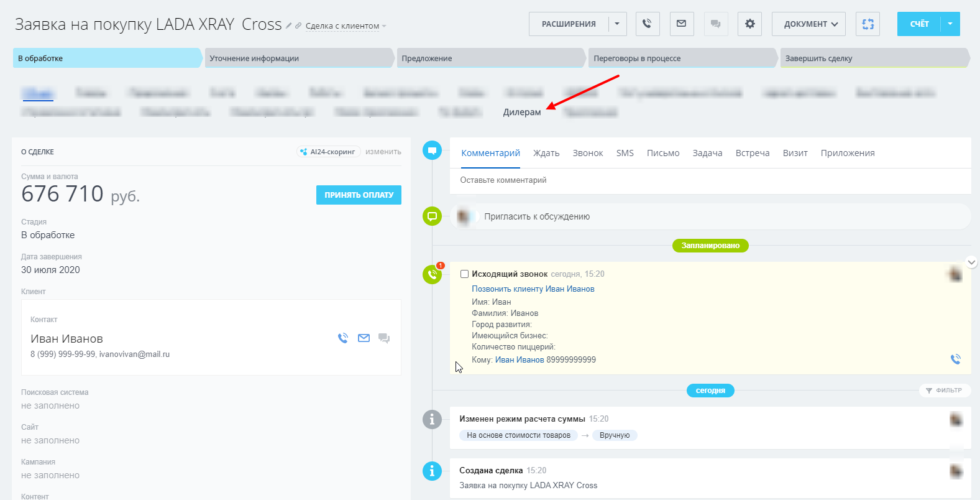Image resolution: width=980 pixels, height=500 pixels.
Task: Edit deal title with pencil icon
Action: (x=288, y=25)
